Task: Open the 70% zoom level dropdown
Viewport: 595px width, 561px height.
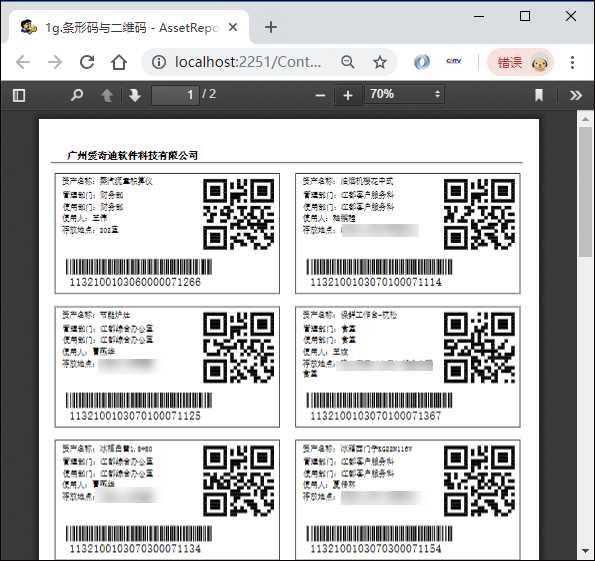Action: pyautogui.click(x=405, y=95)
